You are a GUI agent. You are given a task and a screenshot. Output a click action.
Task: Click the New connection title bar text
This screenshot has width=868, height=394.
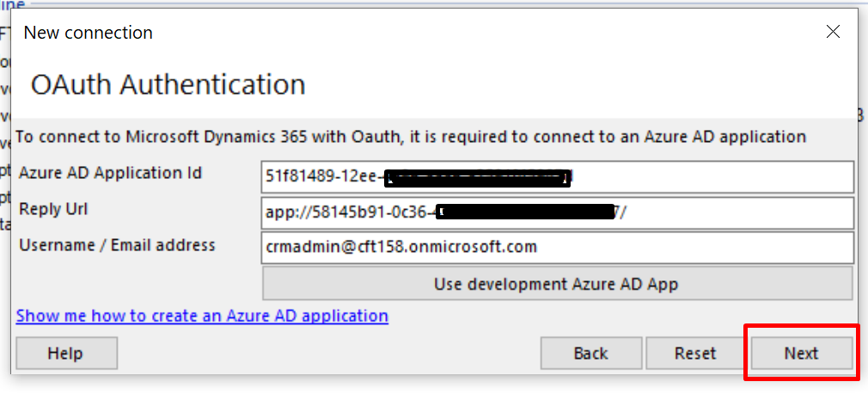coord(88,33)
